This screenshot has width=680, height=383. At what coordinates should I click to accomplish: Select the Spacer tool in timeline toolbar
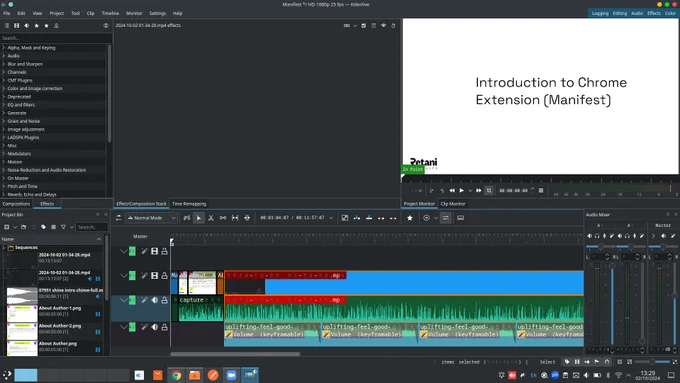(x=223, y=218)
